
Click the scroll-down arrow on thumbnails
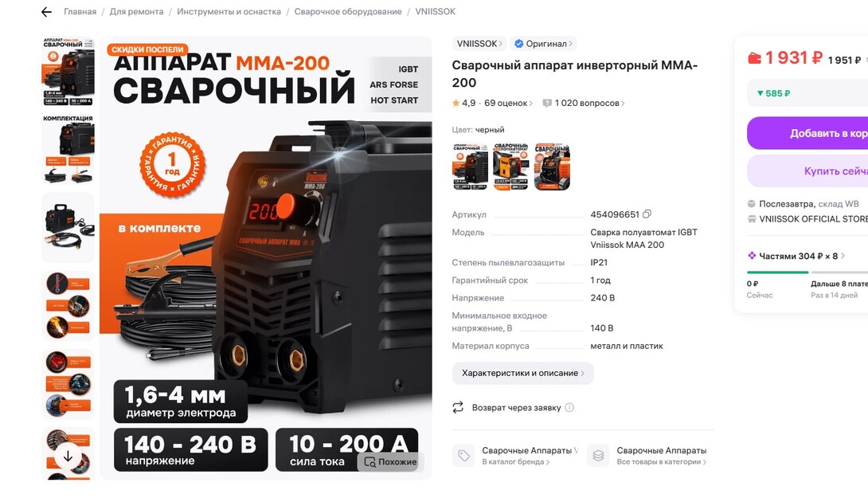pyautogui.click(x=68, y=457)
